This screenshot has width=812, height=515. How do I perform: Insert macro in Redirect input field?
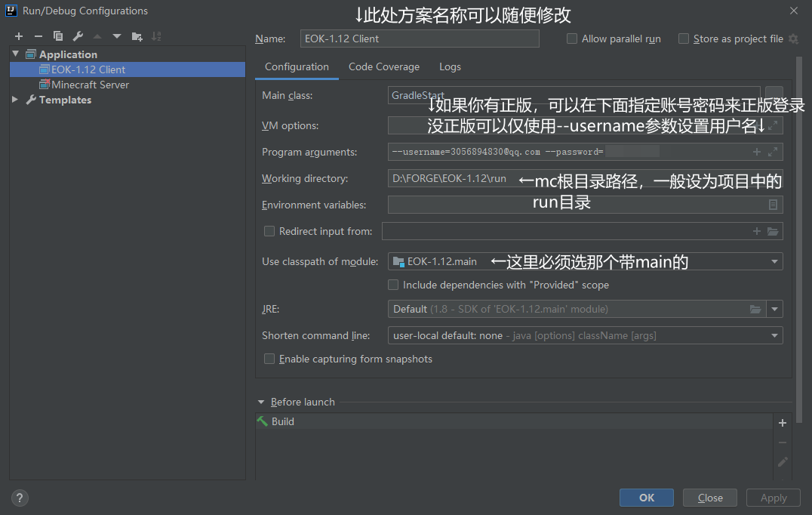click(757, 231)
